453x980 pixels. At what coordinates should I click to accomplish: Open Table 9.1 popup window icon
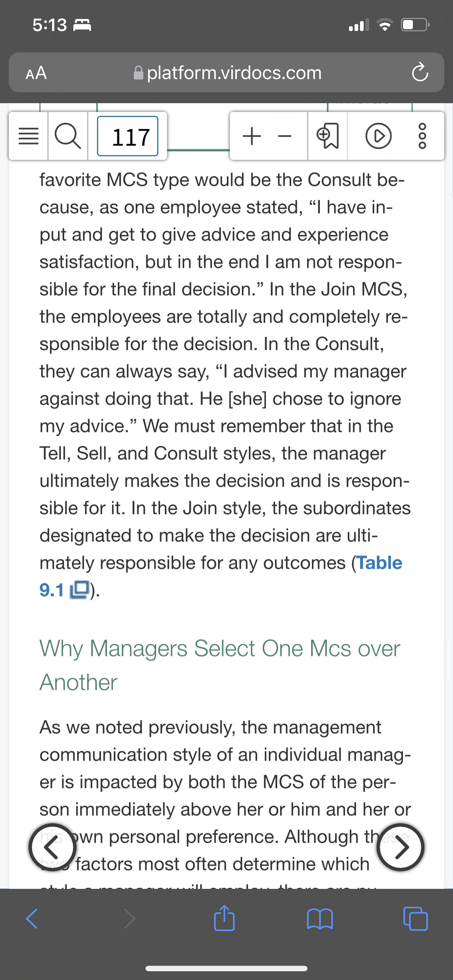tap(79, 590)
